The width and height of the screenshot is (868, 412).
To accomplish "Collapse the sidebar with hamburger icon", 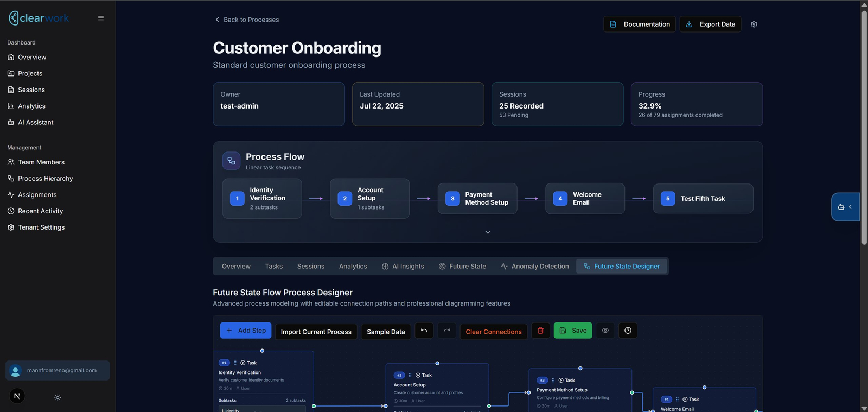I will 101,18.
